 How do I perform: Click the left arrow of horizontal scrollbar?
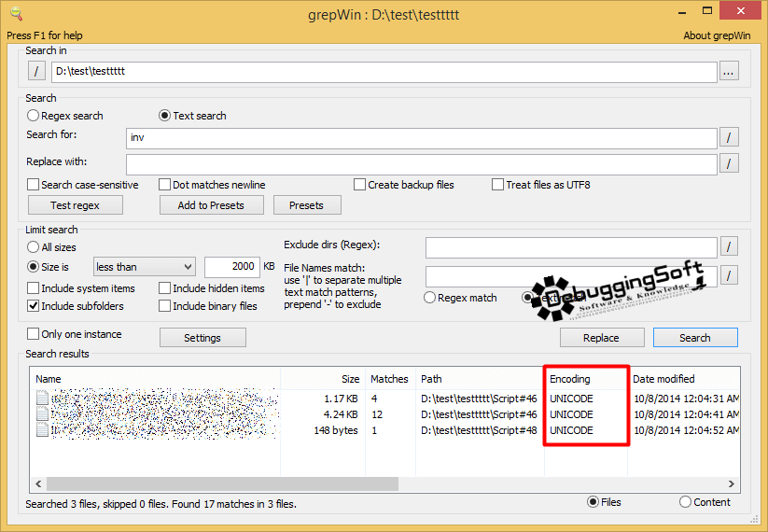pyautogui.click(x=38, y=484)
